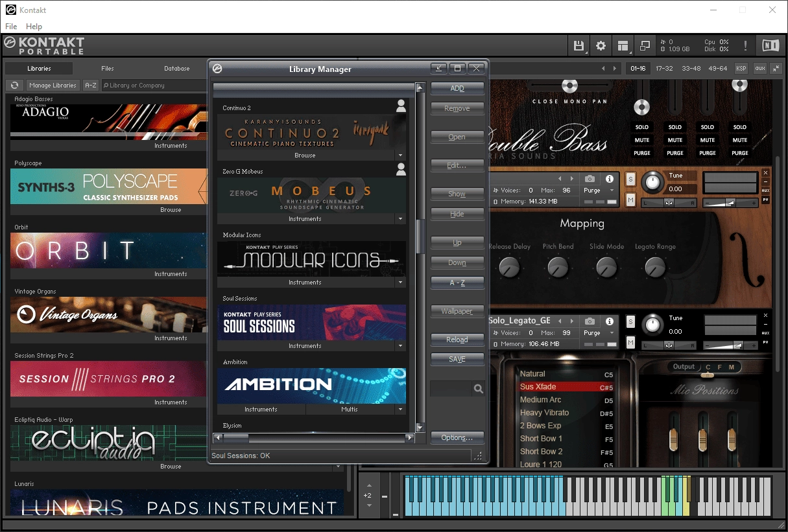The width and height of the screenshot is (788, 532).
Task: Open Kontakt settings gear icon
Action: point(601,45)
